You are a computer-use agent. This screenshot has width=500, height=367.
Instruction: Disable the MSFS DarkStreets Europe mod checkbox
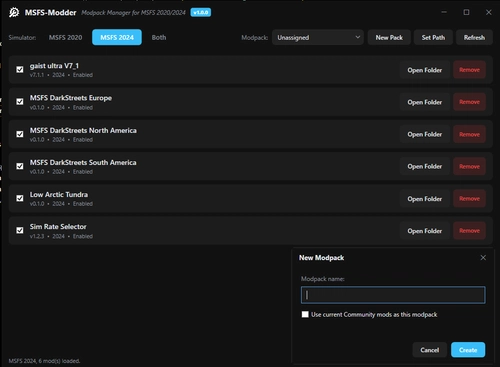pos(20,102)
